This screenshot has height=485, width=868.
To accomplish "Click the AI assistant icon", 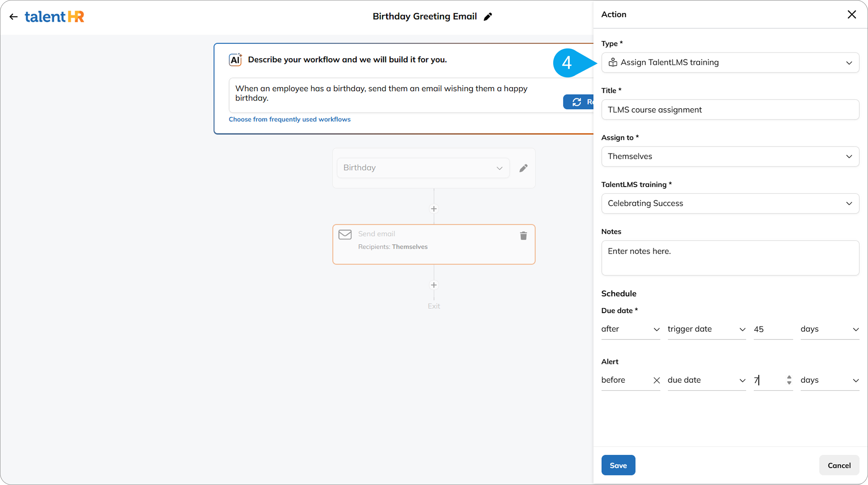I will tap(235, 60).
